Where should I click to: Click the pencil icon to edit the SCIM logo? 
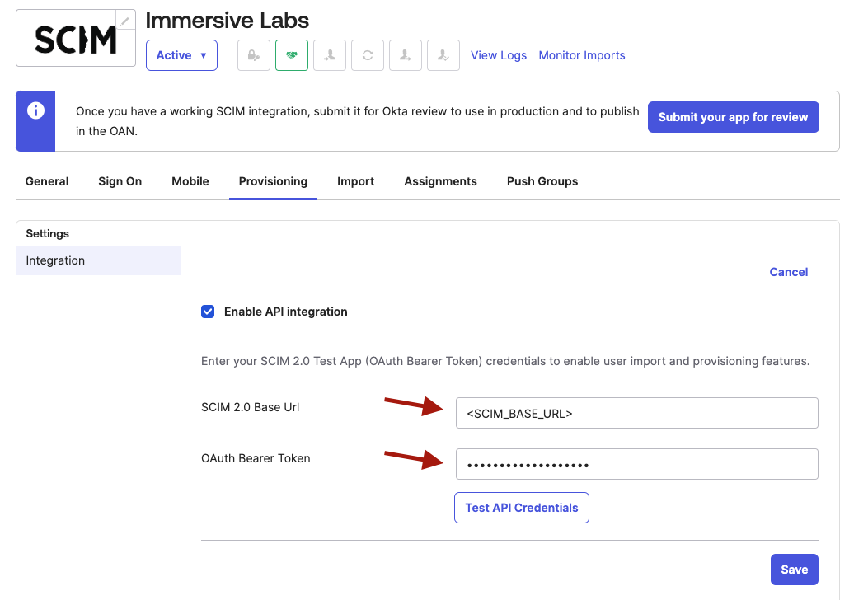coord(125,21)
